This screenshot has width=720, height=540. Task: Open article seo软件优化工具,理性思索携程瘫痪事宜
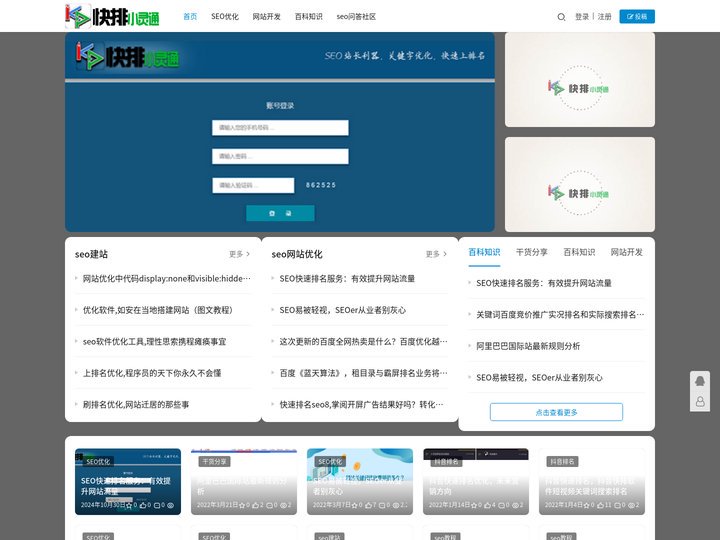(x=154, y=342)
